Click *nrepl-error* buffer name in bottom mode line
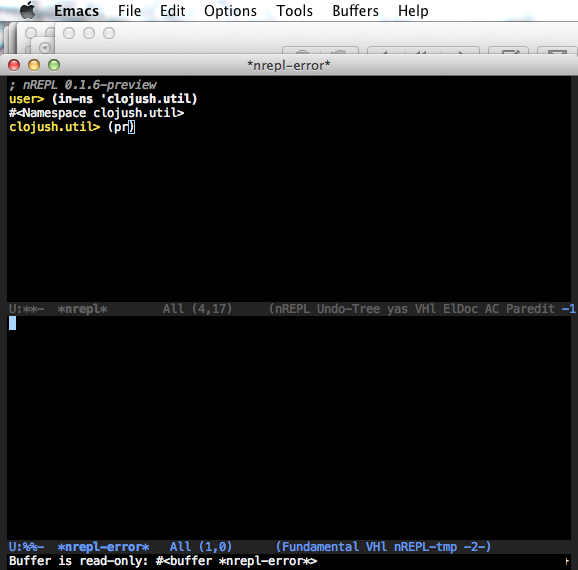Screen dimensions: 578x570 104,546
